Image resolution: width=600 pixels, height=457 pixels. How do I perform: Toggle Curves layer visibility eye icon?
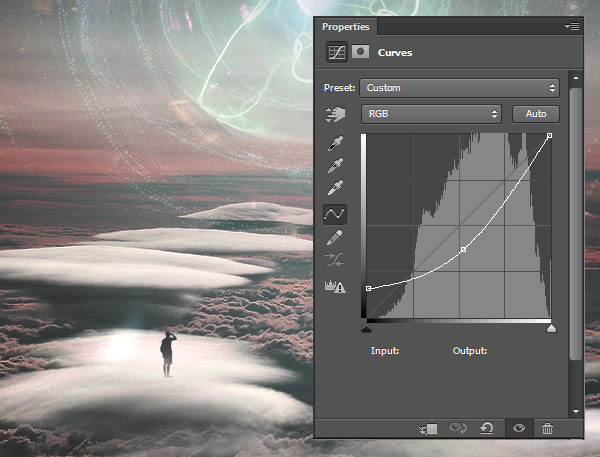tap(518, 428)
